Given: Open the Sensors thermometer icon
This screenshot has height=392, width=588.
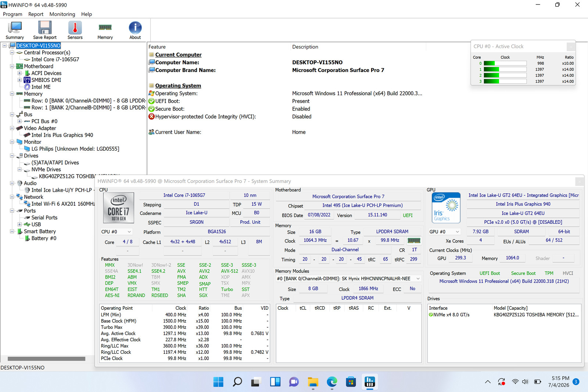Looking at the screenshot, I should 75,30.
